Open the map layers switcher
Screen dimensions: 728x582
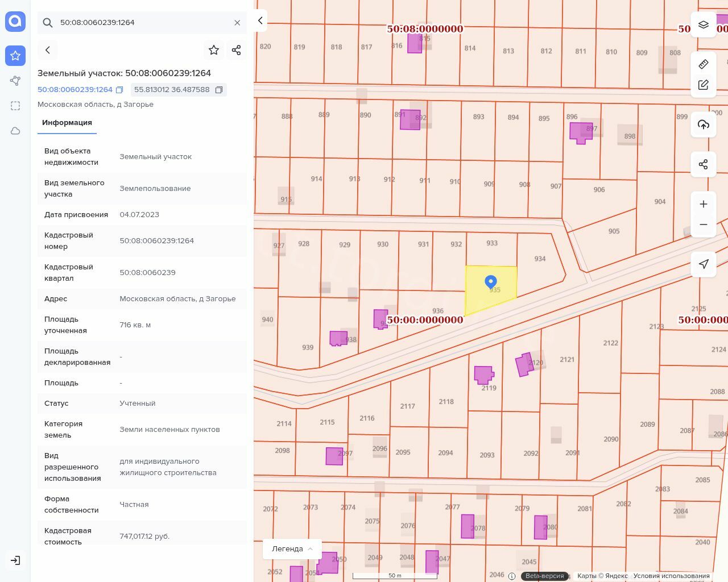tap(704, 24)
